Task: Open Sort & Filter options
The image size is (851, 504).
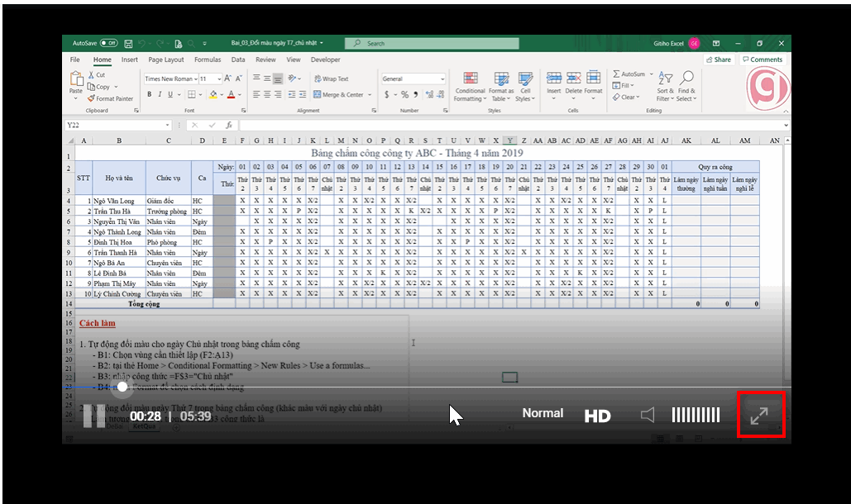Action: pos(665,86)
